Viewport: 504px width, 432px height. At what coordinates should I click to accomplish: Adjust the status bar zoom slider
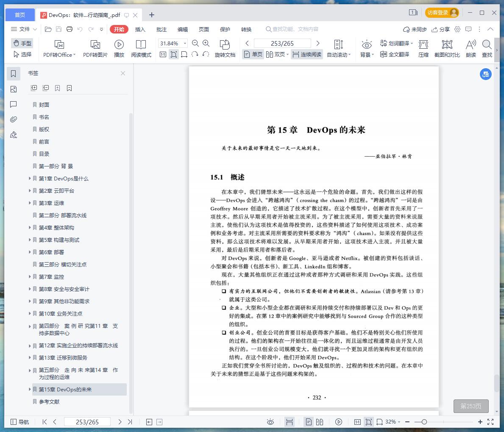click(424, 422)
